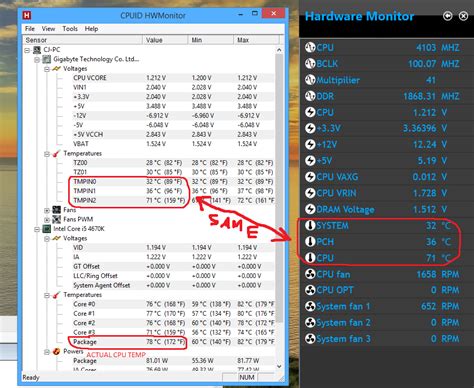This screenshot has width=474, height=388.
Task: Collapse the Intel Core i5 4670K node
Action: 37,229
